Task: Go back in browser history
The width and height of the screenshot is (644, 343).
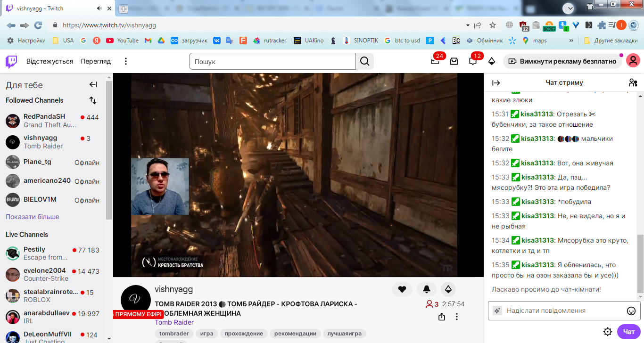Action: 11,25
